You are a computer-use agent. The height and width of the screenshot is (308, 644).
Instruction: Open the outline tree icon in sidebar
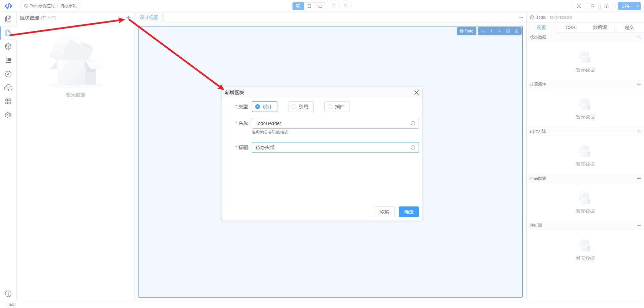click(8, 60)
